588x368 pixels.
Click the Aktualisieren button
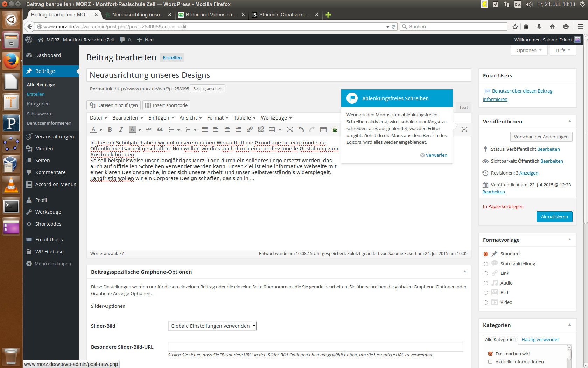[x=554, y=217]
